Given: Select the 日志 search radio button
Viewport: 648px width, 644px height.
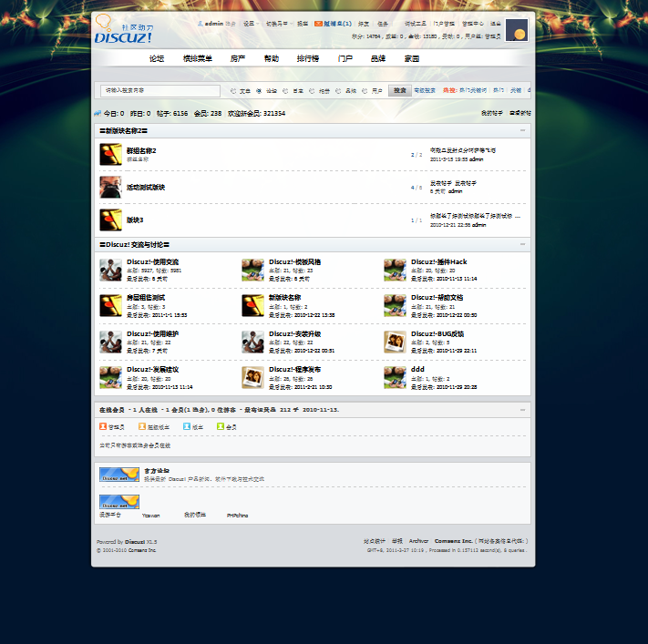Looking at the screenshot, I should pyautogui.click(x=285, y=91).
